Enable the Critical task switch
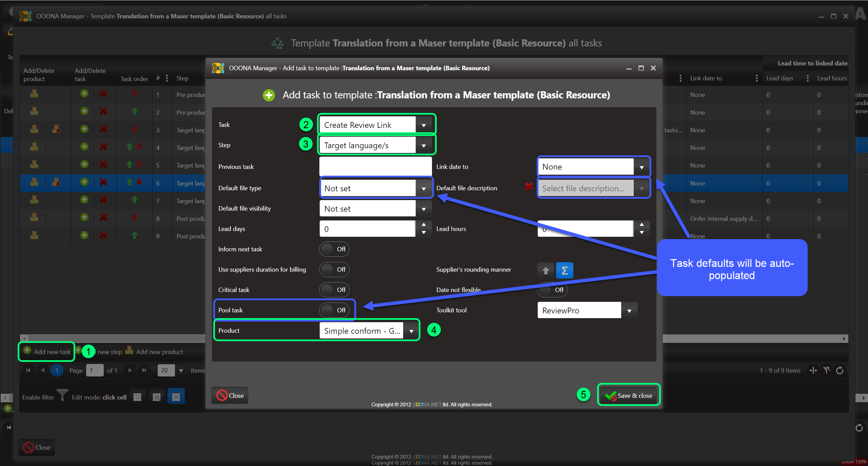 click(334, 290)
